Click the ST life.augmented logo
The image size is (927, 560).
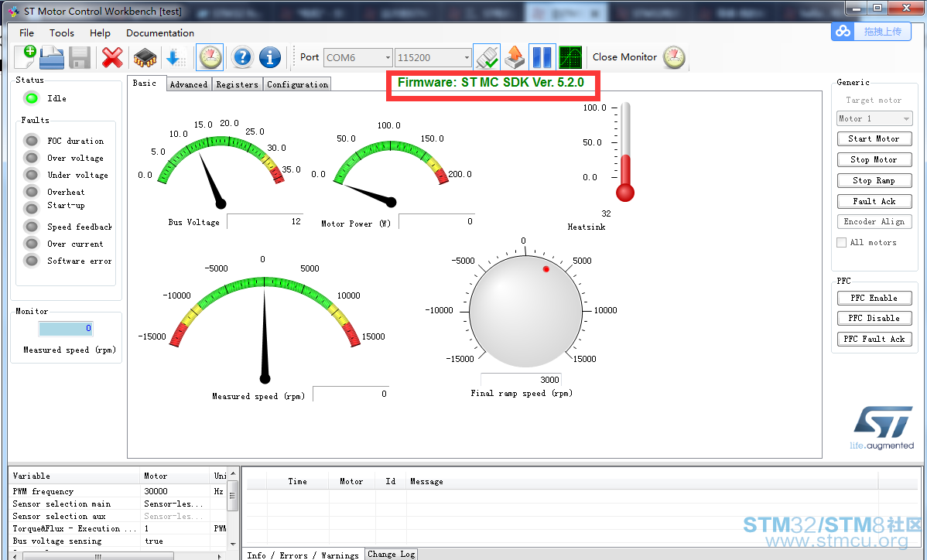point(882,428)
